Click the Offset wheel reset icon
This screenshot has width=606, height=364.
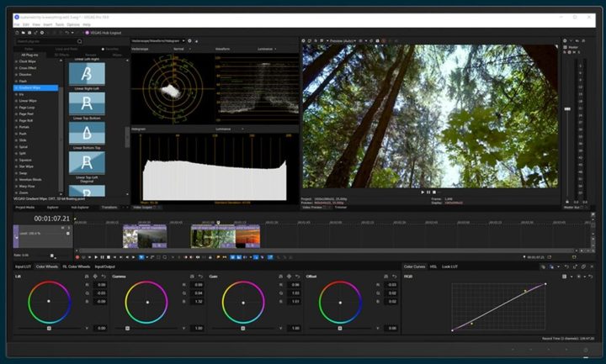tap(394, 277)
